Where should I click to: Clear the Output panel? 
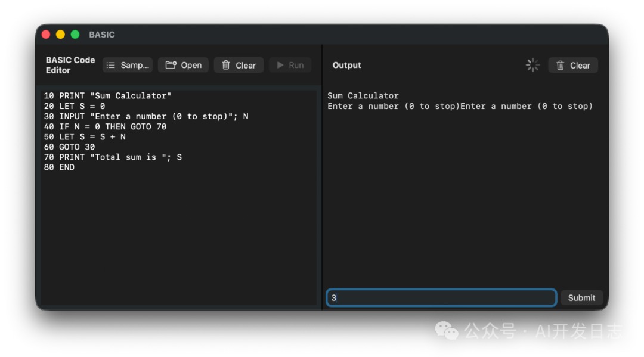coord(573,65)
